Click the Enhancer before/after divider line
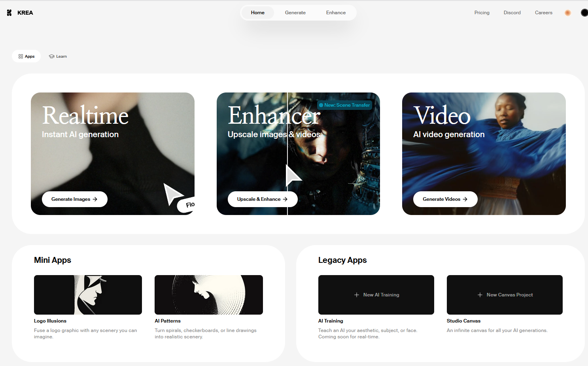 click(287, 154)
